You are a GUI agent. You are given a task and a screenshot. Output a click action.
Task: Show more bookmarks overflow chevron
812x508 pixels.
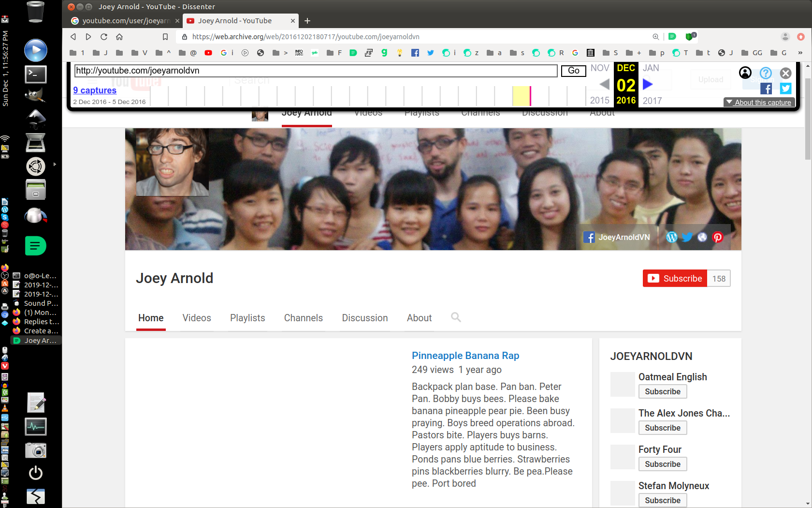point(800,53)
